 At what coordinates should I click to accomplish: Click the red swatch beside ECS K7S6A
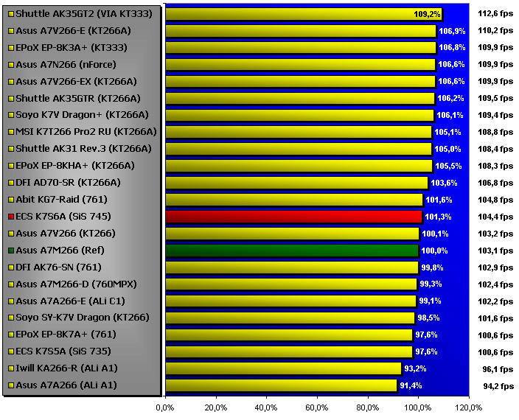click(x=11, y=217)
